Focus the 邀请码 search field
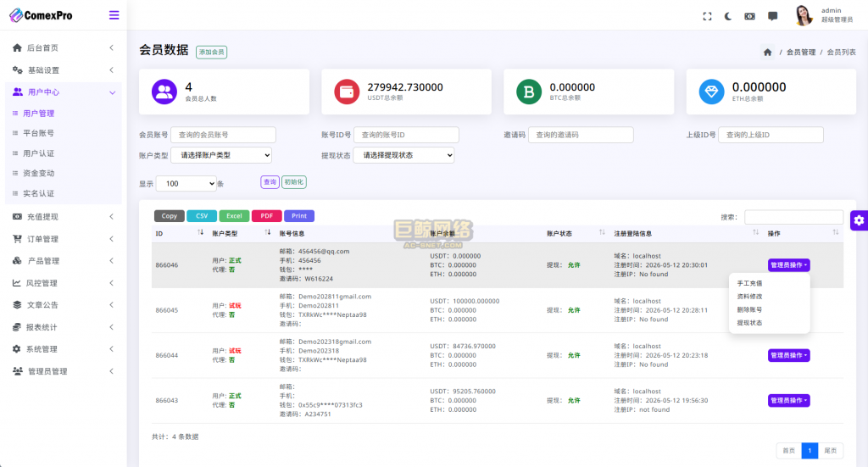 coord(581,135)
